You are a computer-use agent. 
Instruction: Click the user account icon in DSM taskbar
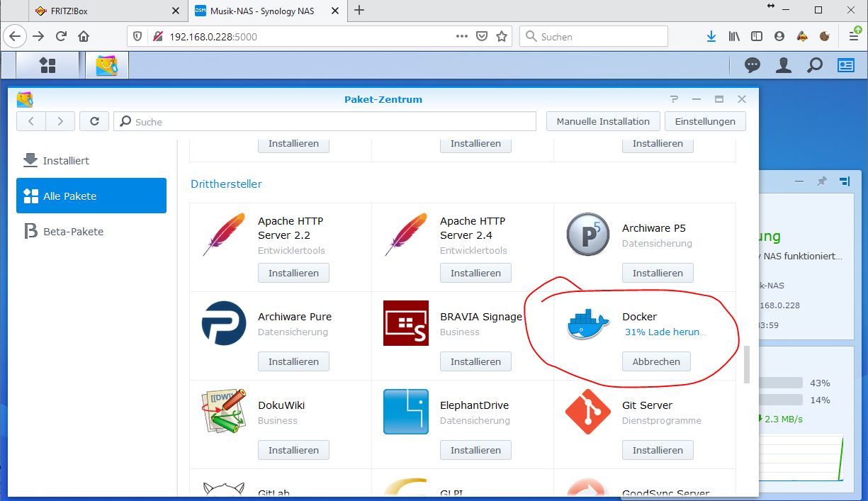(783, 64)
